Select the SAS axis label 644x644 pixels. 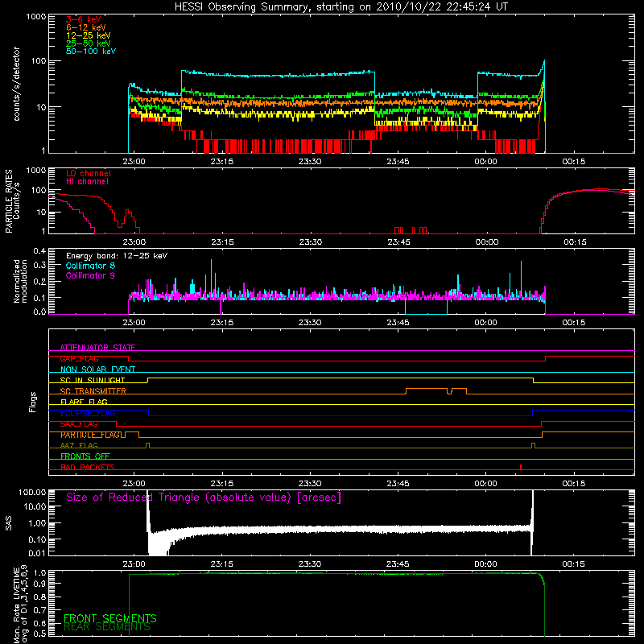tap(8, 523)
